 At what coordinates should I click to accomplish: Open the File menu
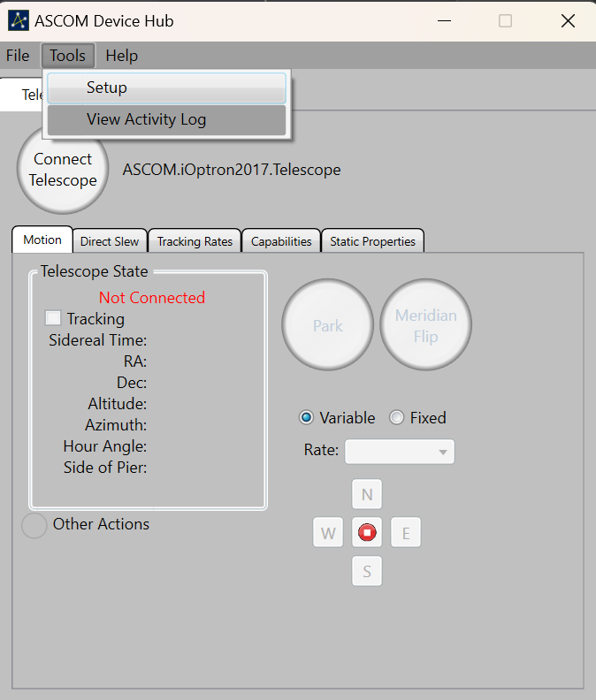18,56
